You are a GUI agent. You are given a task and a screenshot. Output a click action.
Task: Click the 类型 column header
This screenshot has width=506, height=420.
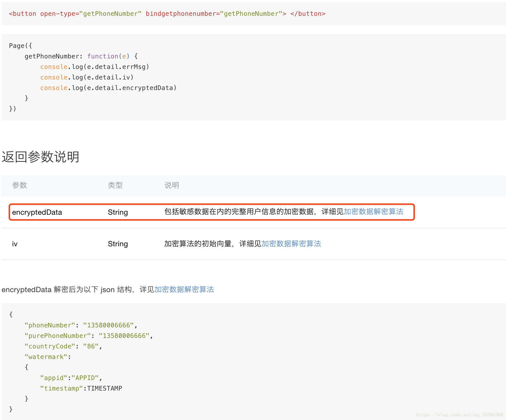click(x=115, y=185)
